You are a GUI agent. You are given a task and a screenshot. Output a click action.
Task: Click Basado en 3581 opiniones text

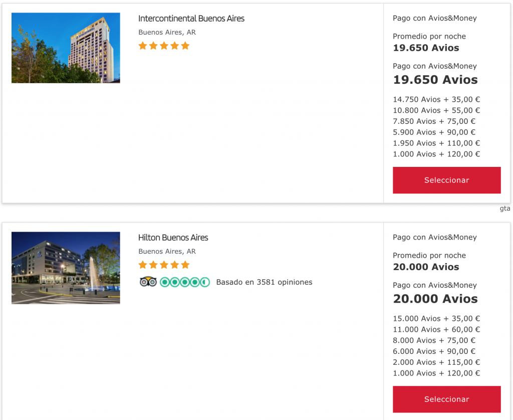(x=264, y=282)
